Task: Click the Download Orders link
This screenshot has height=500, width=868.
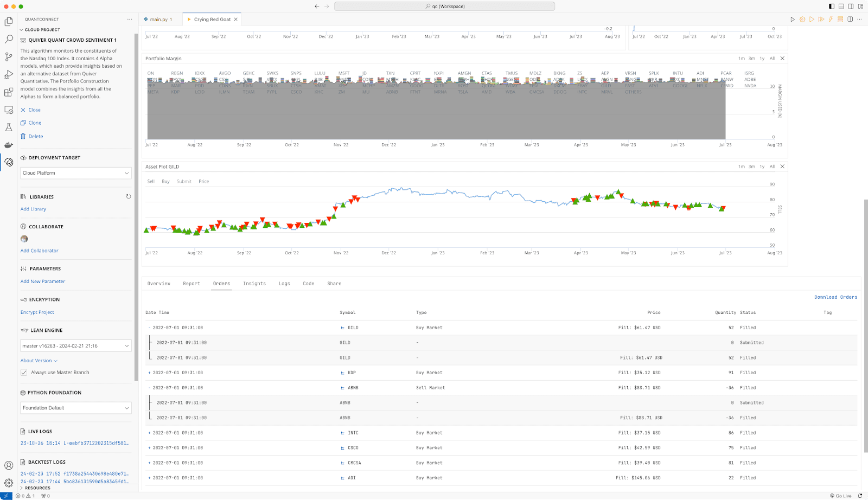Action: pos(835,297)
